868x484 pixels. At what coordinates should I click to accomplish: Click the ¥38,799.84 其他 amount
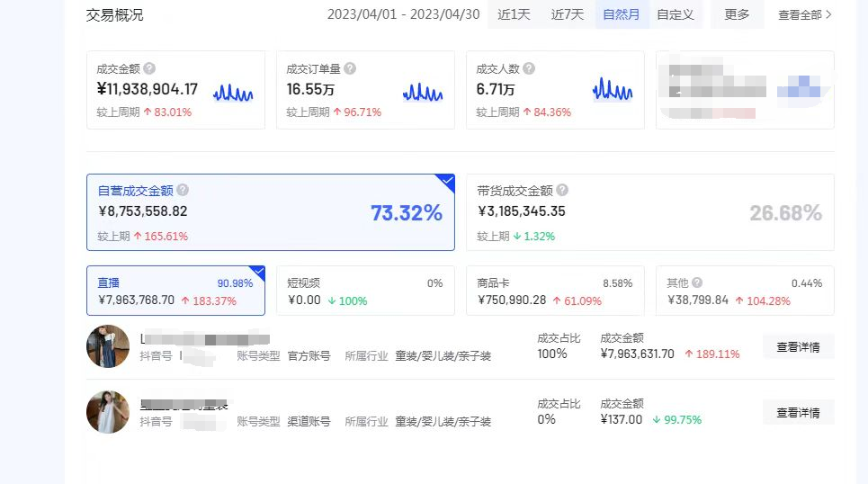[x=697, y=300]
